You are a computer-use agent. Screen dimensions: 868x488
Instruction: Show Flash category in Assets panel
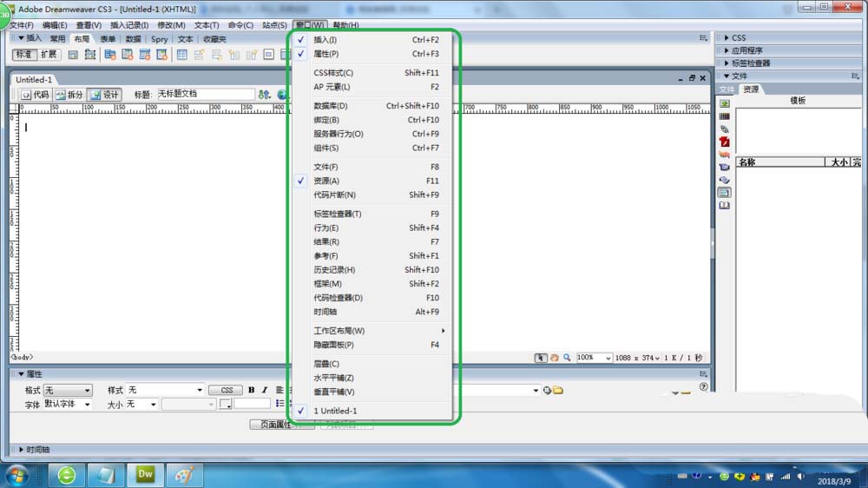pos(724,142)
